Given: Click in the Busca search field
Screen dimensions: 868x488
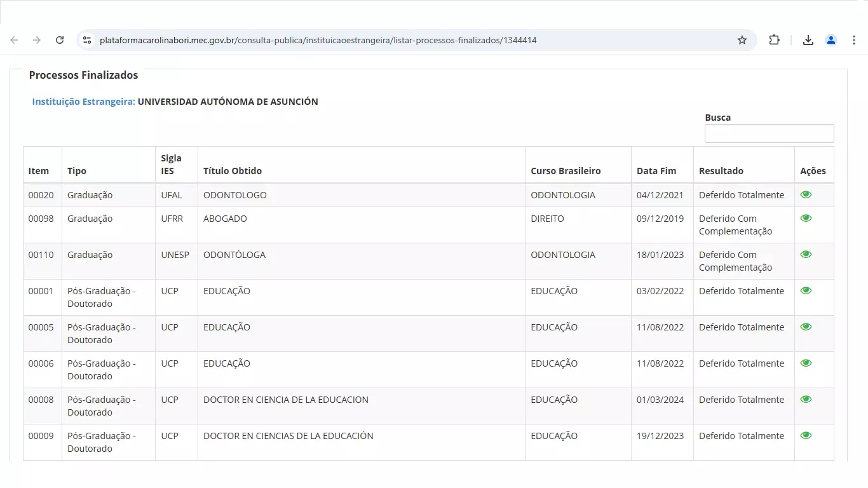Looking at the screenshot, I should point(769,133).
